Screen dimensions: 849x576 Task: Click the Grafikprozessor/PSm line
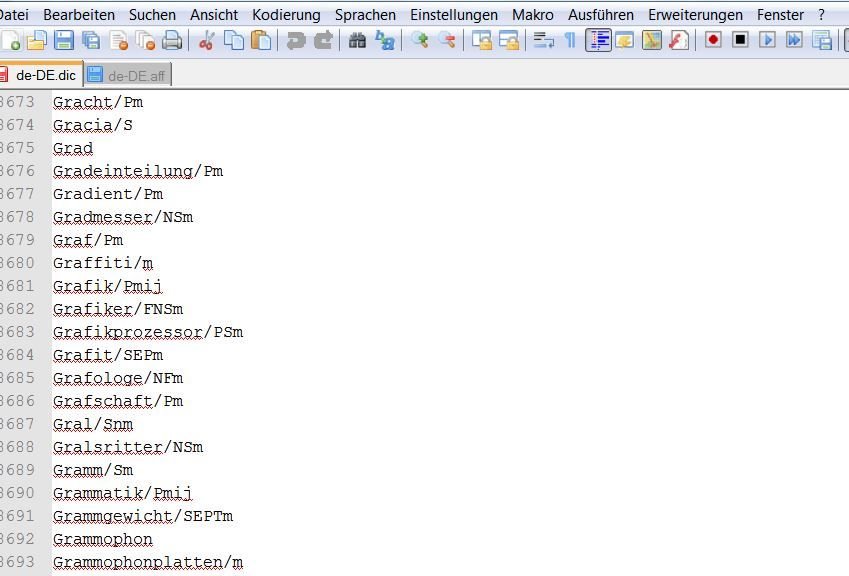click(148, 332)
